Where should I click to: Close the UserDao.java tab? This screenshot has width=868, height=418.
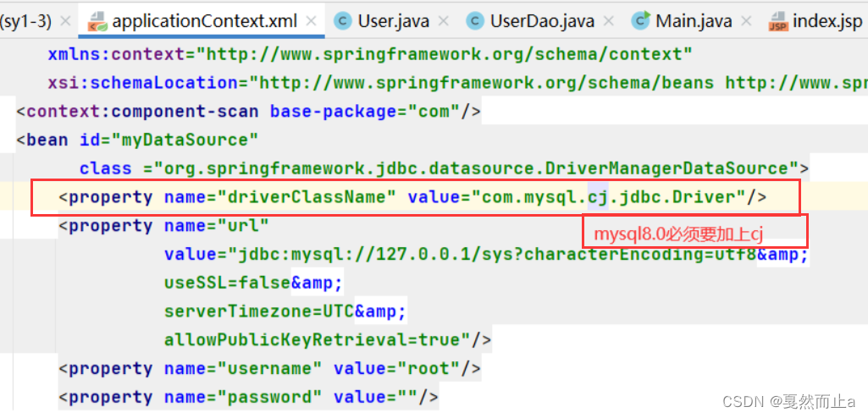click(608, 21)
